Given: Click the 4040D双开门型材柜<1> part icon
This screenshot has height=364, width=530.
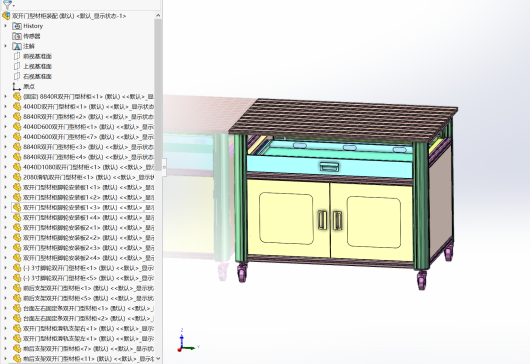Looking at the screenshot, I should coord(17,107).
